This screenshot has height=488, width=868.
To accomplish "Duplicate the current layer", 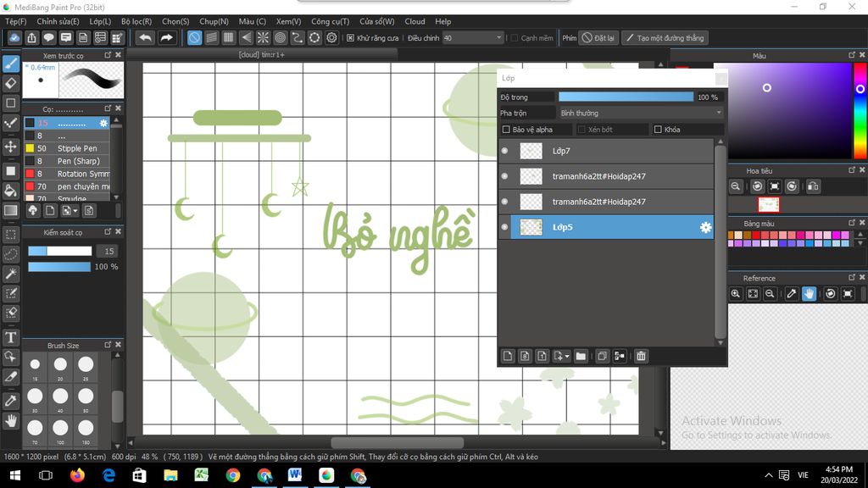I will [603, 356].
